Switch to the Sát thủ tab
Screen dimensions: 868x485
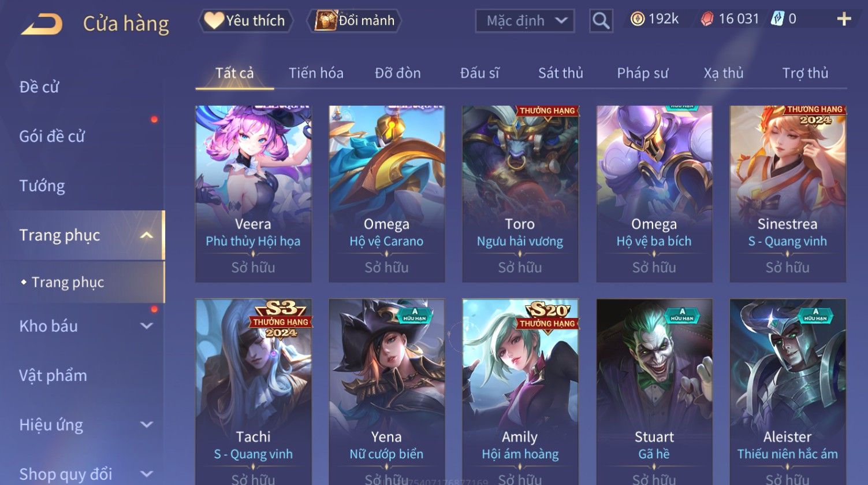pyautogui.click(x=560, y=73)
